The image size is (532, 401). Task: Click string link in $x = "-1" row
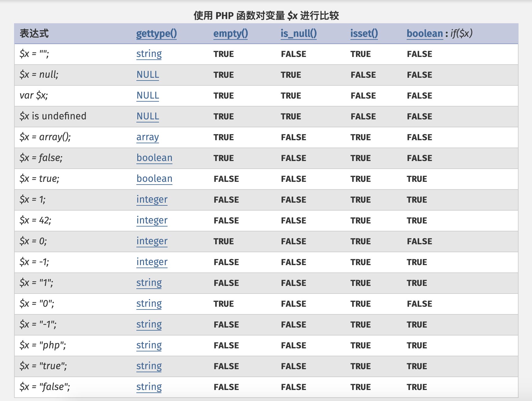pos(149,324)
